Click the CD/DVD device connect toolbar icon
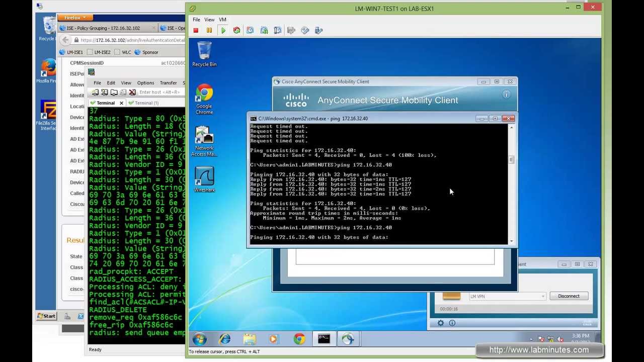Image resolution: width=644 pixels, height=362 pixels. tap(305, 31)
